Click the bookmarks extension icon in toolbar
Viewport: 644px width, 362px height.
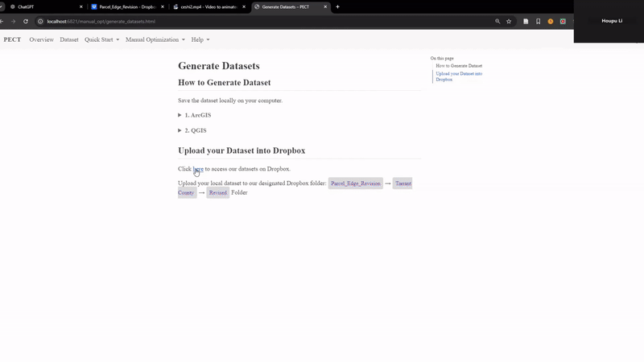[x=539, y=22]
